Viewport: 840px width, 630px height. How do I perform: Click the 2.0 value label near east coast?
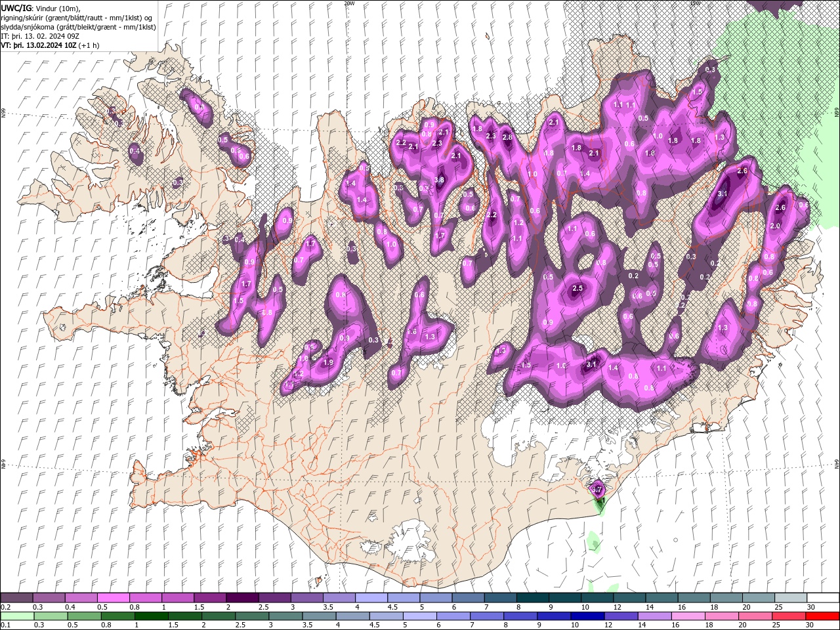(774, 226)
